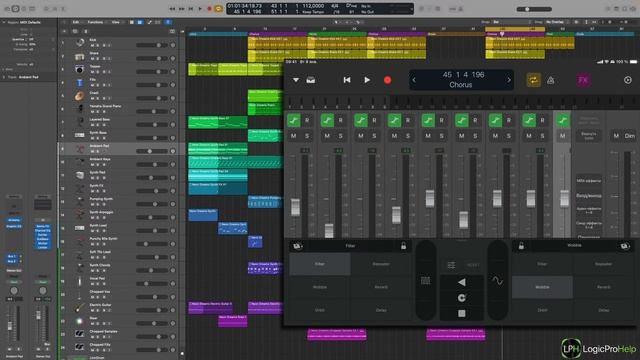Screen dimensions: 640x360
Task: Click the Synth Bass keyboard track icon
Action: [80, 135]
